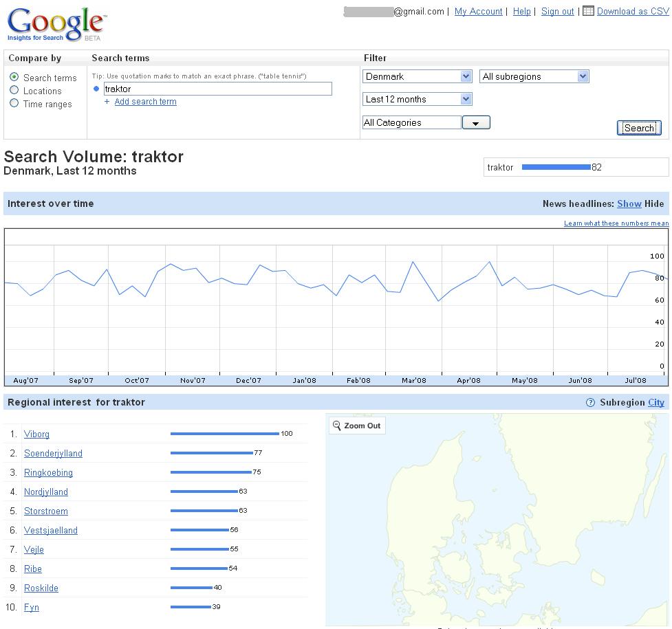Click the blue bullet beside traktor input
Image resolution: width=672 pixels, height=629 pixels.
pyautogui.click(x=96, y=89)
